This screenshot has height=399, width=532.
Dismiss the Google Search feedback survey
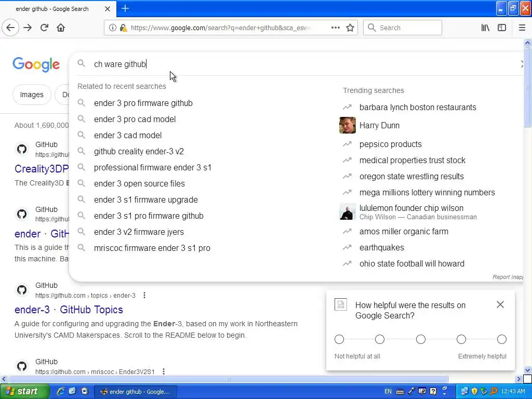[x=500, y=304]
